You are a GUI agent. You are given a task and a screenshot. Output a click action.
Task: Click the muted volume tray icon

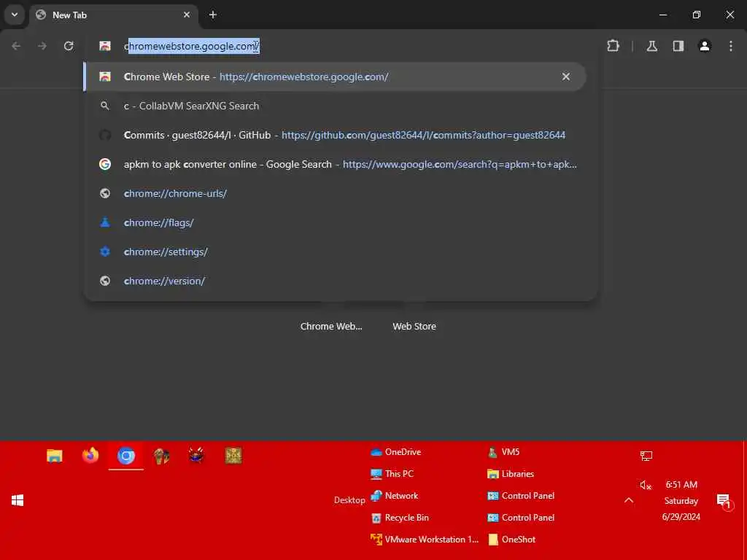(646, 485)
